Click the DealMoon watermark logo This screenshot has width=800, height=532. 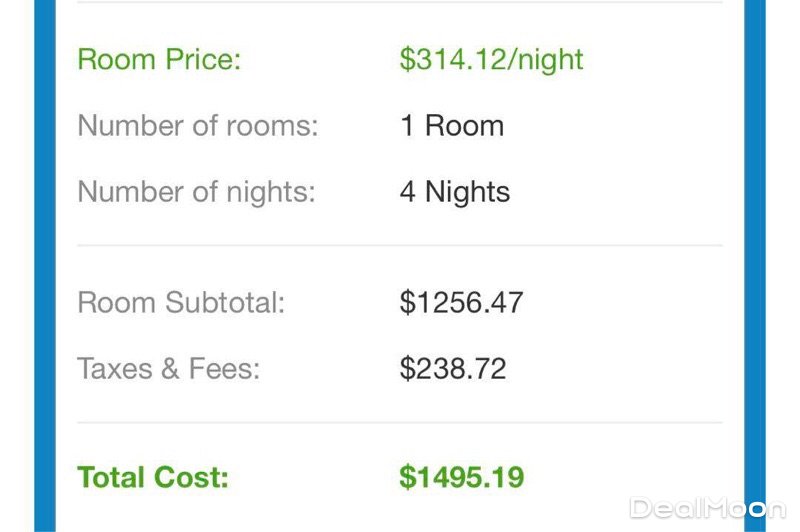707,509
